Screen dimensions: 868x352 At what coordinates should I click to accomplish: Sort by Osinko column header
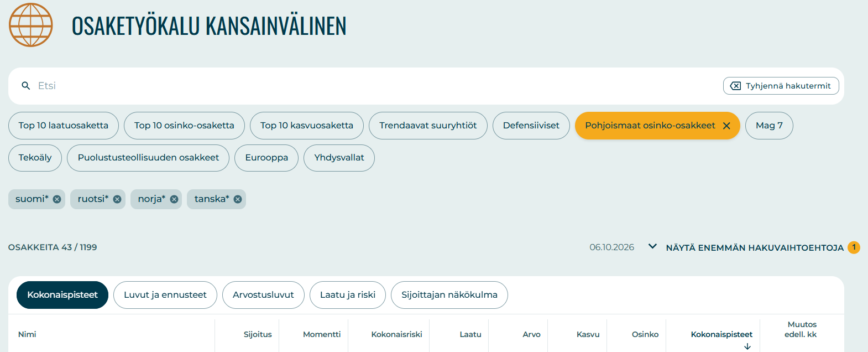click(645, 334)
